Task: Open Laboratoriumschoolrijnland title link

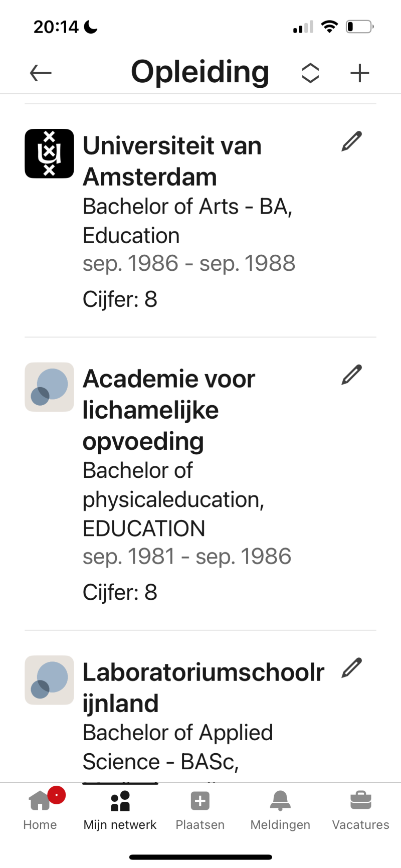Action: (203, 687)
